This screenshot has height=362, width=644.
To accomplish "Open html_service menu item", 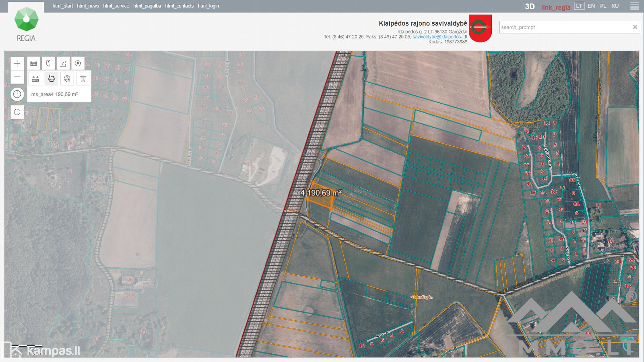I will click(116, 6).
